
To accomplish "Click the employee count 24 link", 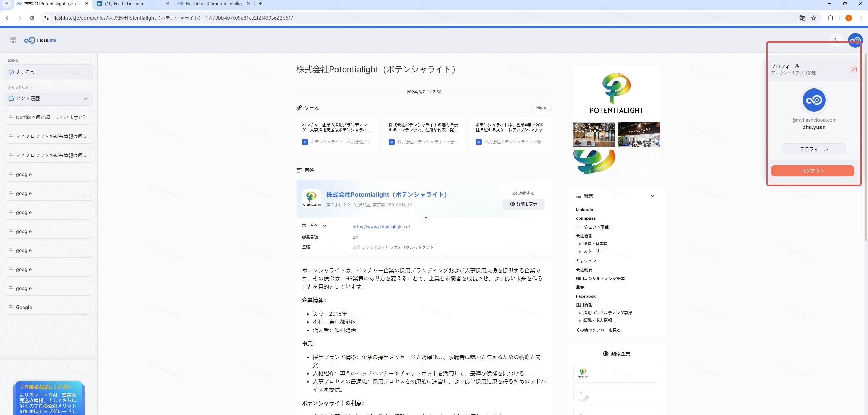I will click(x=355, y=237).
